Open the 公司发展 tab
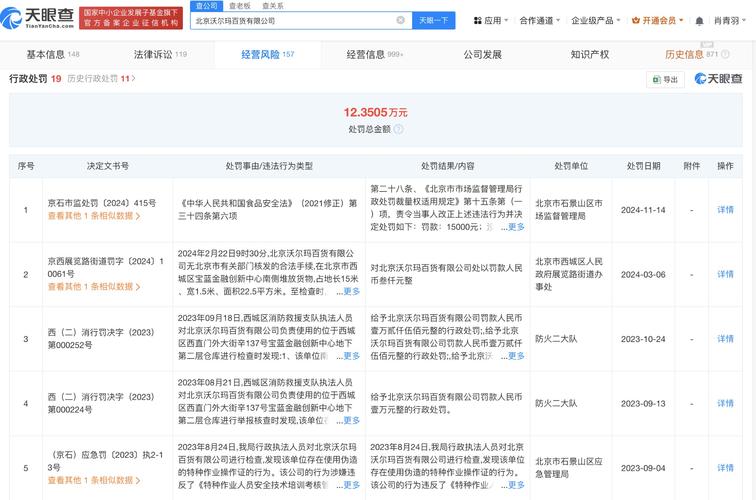Viewport: 756px width, 500px height. click(483, 54)
